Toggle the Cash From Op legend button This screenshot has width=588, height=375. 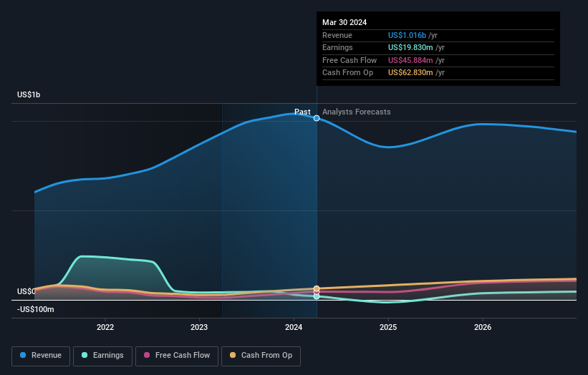[x=261, y=356]
